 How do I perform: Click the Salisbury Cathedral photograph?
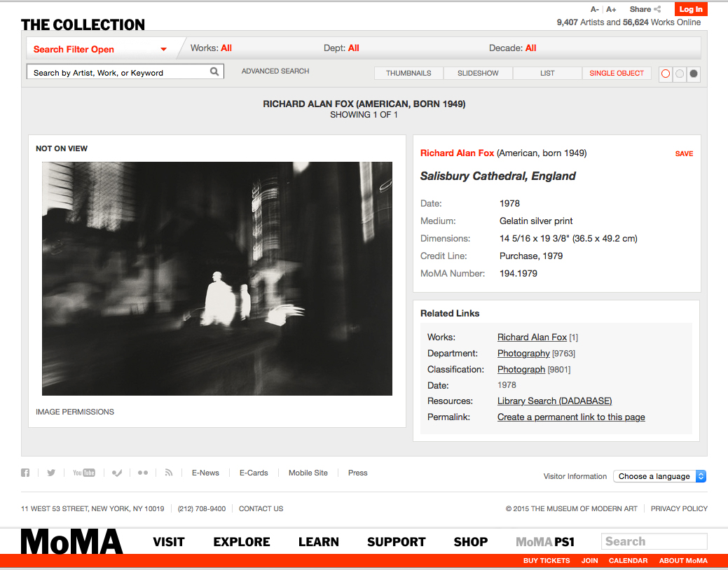217,279
